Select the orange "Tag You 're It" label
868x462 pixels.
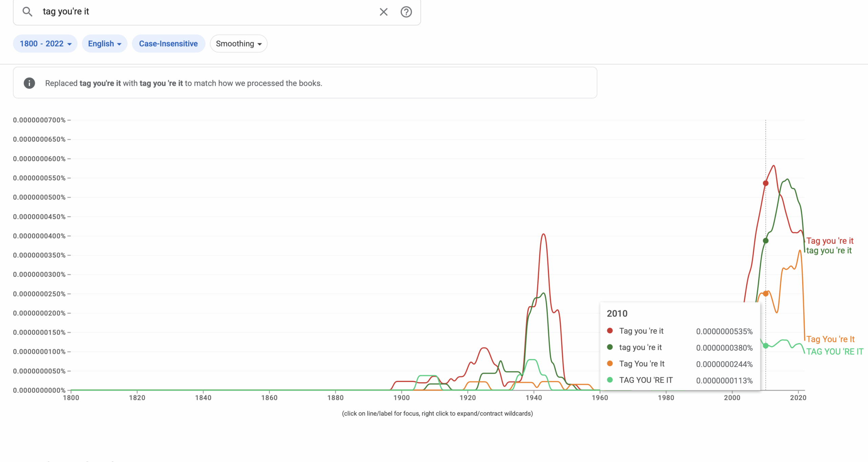[x=830, y=339]
